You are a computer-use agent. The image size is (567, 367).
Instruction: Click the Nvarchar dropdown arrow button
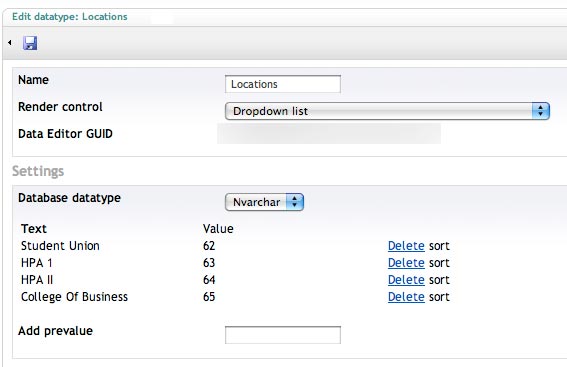pos(295,202)
